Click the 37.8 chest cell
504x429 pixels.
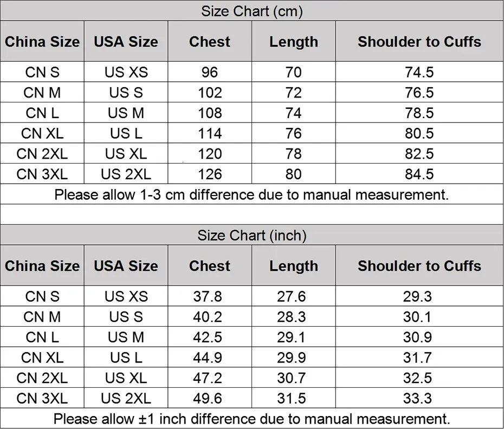click(208, 296)
